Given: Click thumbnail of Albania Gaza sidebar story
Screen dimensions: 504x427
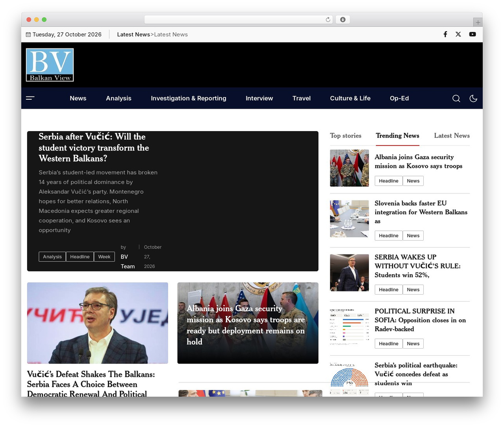Looking at the screenshot, I should 349,168.
